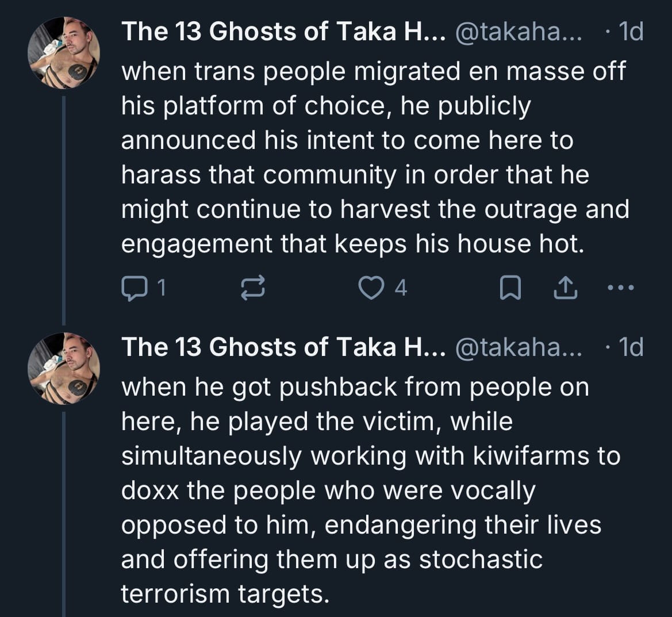Click the second post's display name
The width and height of the screenshot is (672, 617).
coord(283,348)
